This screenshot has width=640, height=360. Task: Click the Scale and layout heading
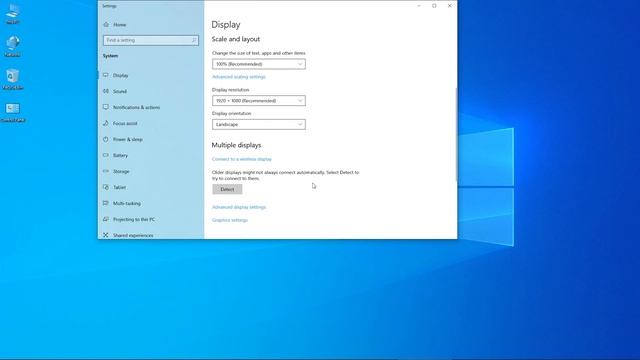(236, 39)
